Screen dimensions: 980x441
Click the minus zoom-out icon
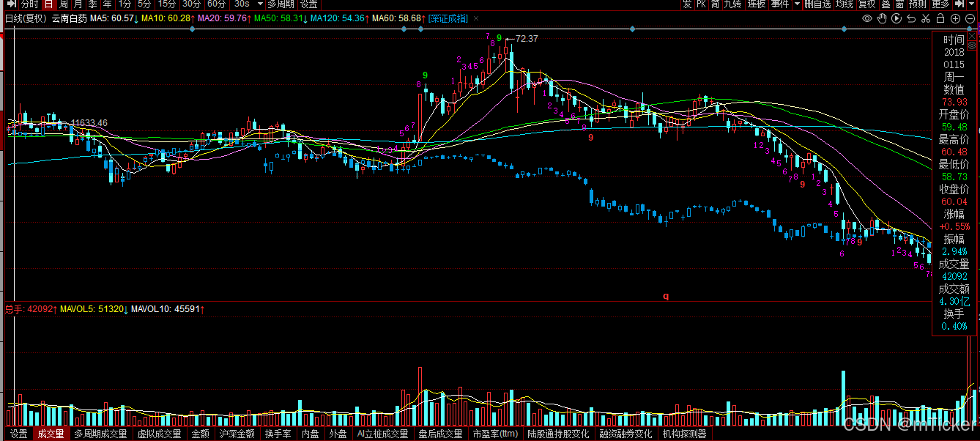pos(970,18)
